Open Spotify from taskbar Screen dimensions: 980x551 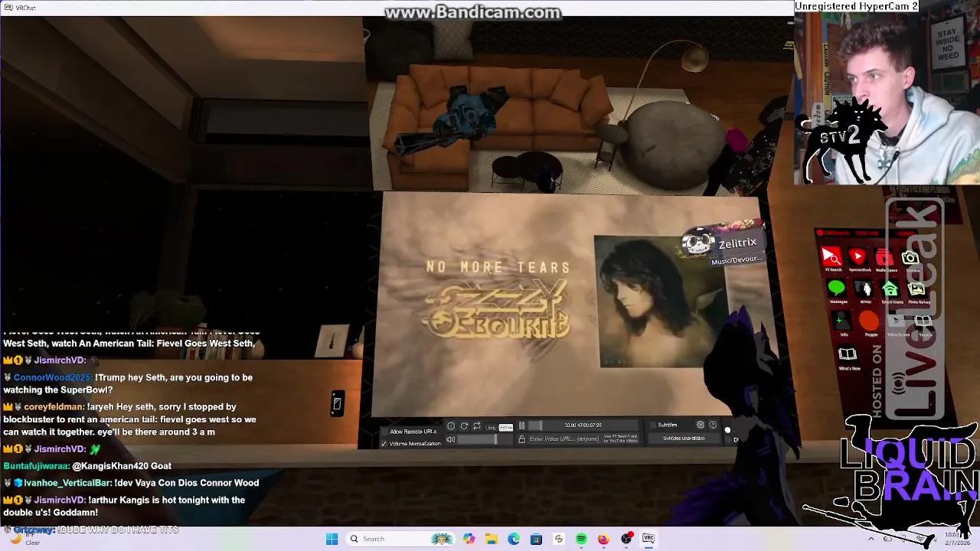(581, 539)
